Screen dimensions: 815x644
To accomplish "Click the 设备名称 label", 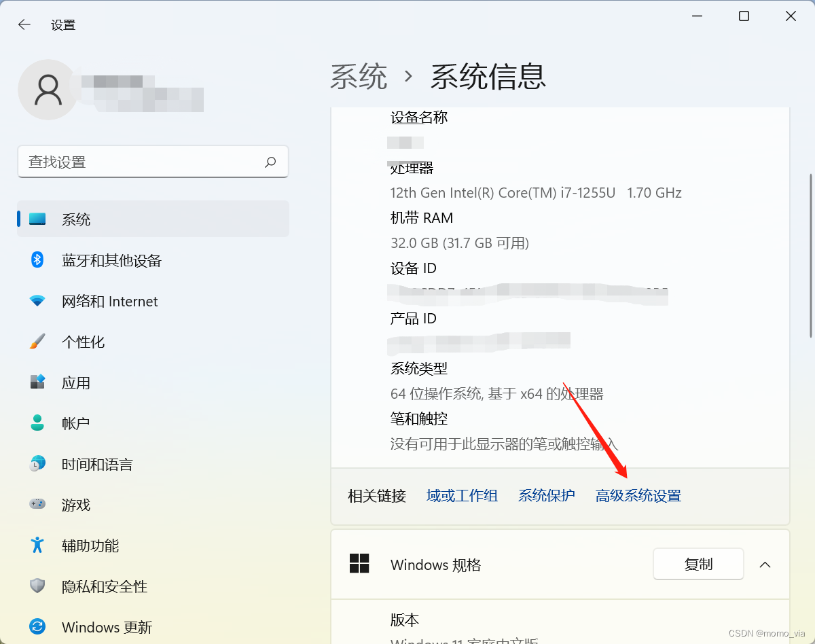I will click(x=419, y=118).
